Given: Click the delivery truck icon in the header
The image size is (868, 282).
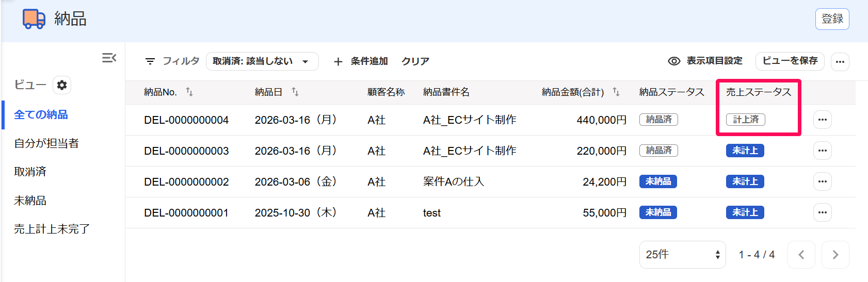Looking at the screenshot, I should click(34, 19).
